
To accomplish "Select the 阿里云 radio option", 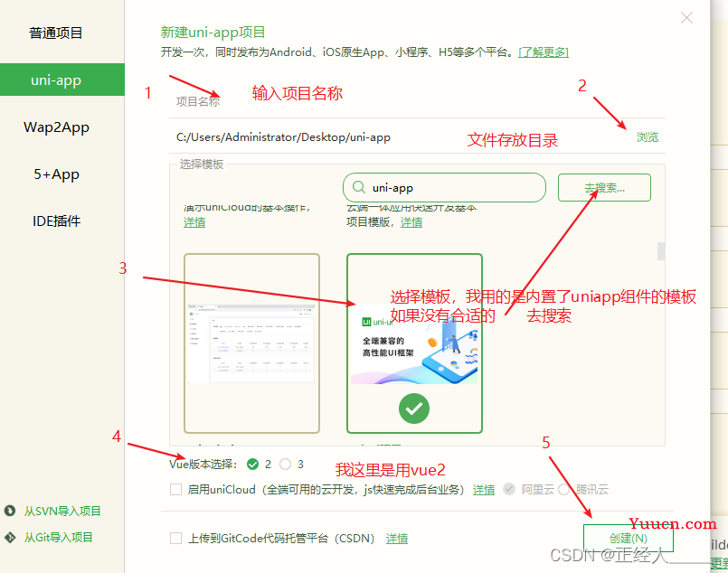I will tap(509, 489).
